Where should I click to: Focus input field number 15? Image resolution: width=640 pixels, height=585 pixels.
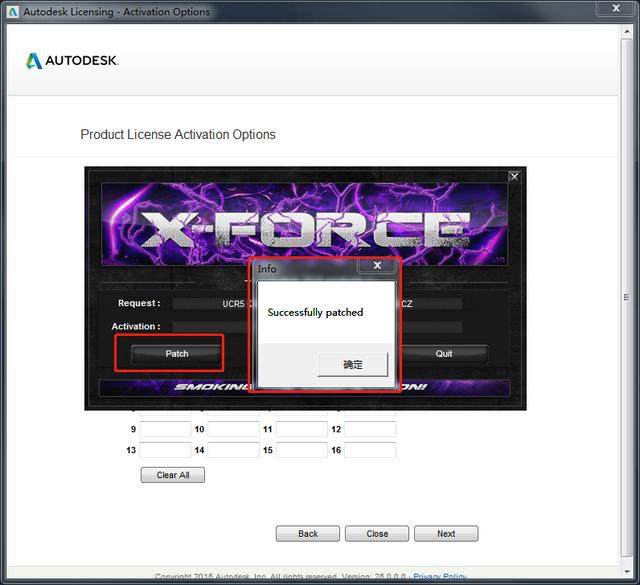tap(302, 450)
